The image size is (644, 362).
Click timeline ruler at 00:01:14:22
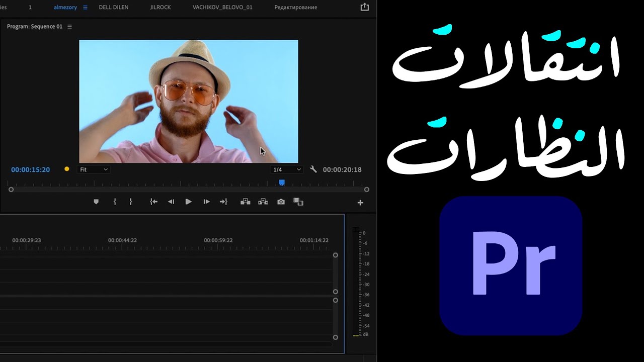tap(314, 240)
